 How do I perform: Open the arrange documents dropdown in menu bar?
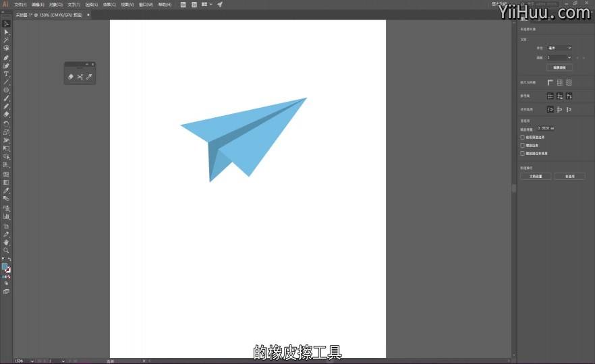pyautogui.click(x=207, y=5)
